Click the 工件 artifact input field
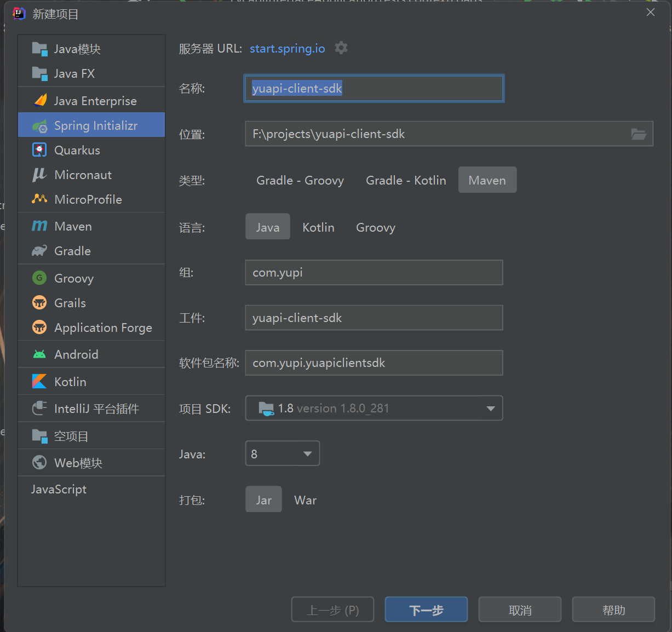Screen dimensions: 672x632 374,318
